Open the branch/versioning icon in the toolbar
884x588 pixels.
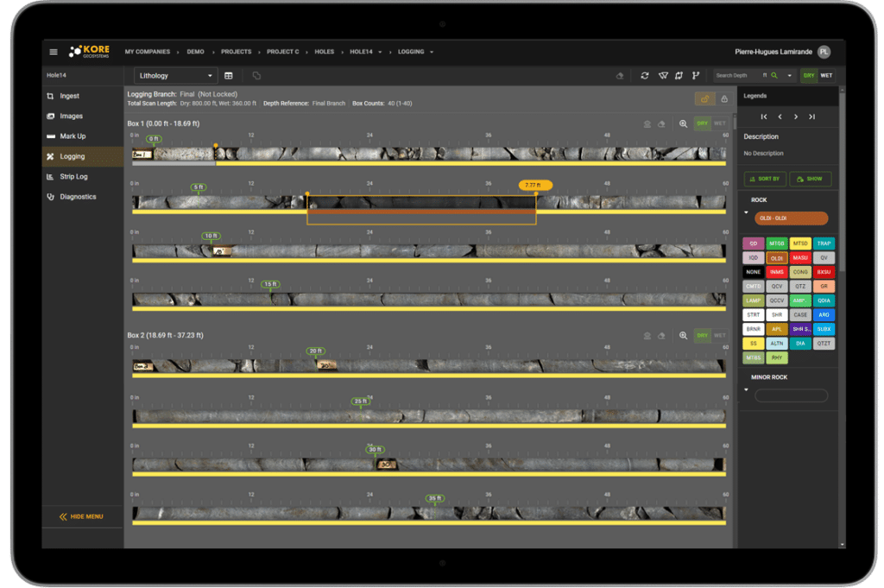click(x=696, y=75)
